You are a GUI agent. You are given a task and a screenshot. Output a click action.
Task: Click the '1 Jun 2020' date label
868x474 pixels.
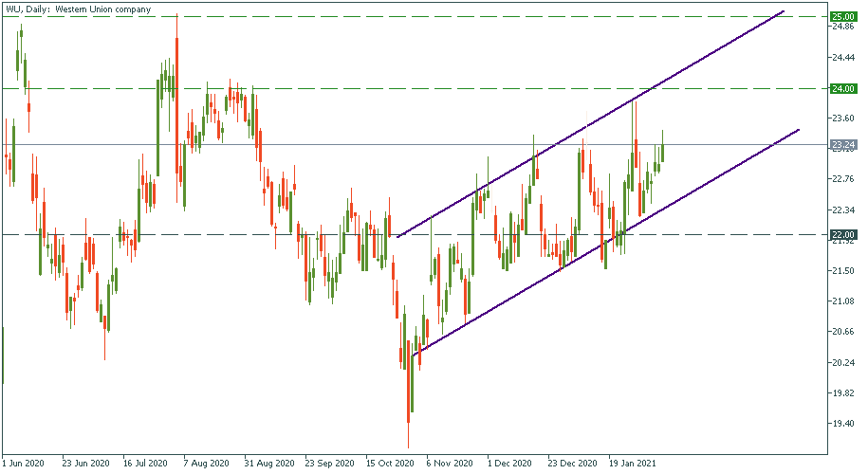click(24, 465)
